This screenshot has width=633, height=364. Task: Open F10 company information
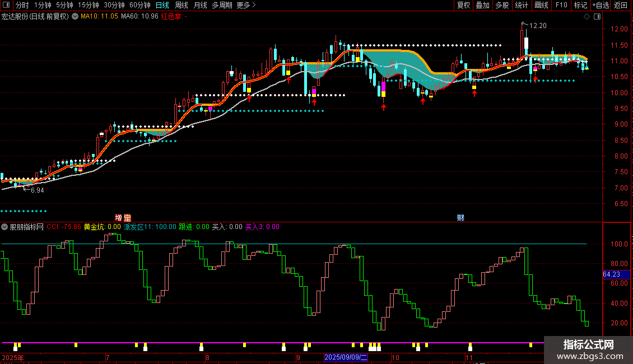pos(561,5)
